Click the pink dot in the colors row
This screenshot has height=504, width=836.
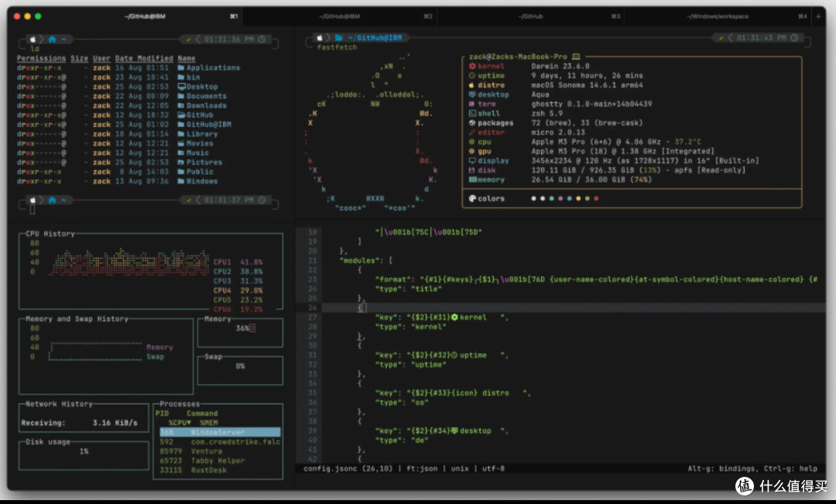pos(560,198)
